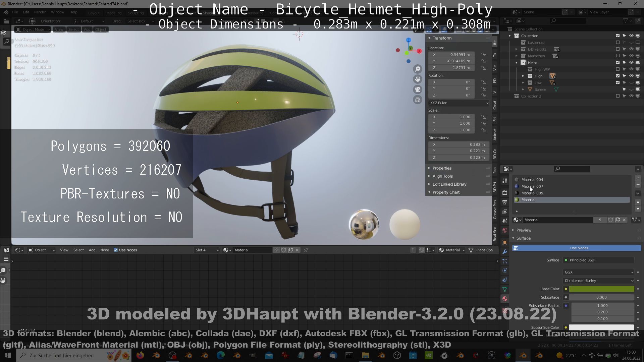Open the File menu
Viewport: 644px width, 362px height.
click(15, 12)
